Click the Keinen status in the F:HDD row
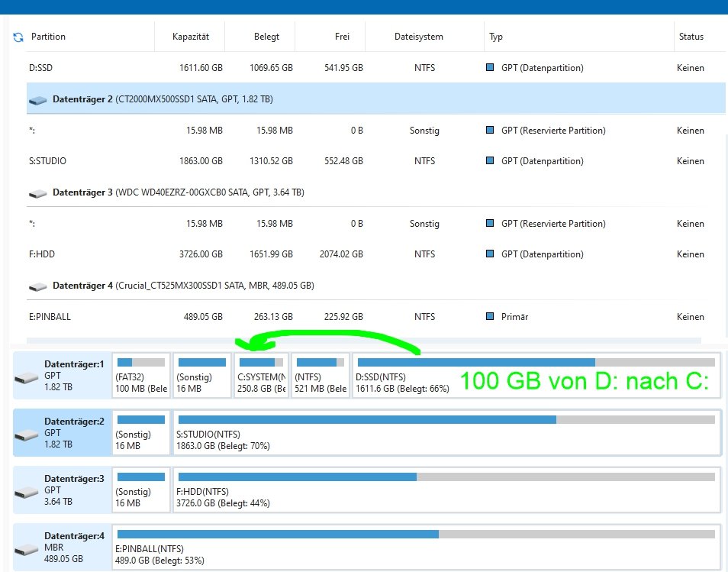This screenshot has width=728, height=572. pyautogui.click(x=691, y=254)
